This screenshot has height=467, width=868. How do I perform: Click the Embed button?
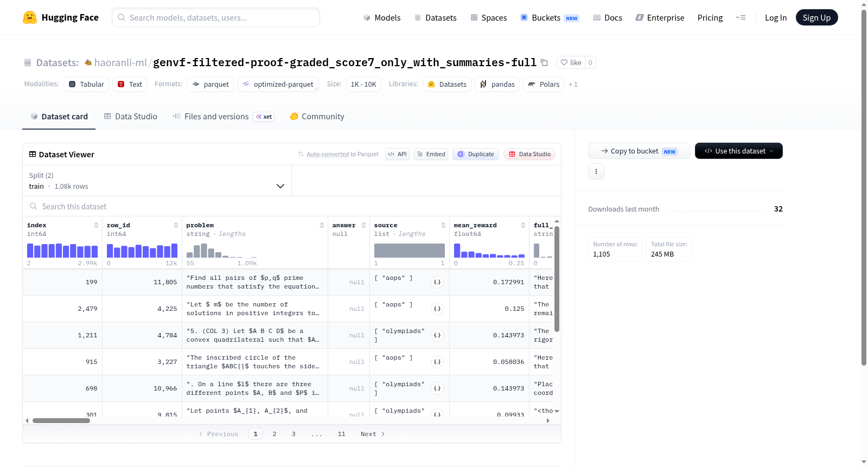point(431,154)
